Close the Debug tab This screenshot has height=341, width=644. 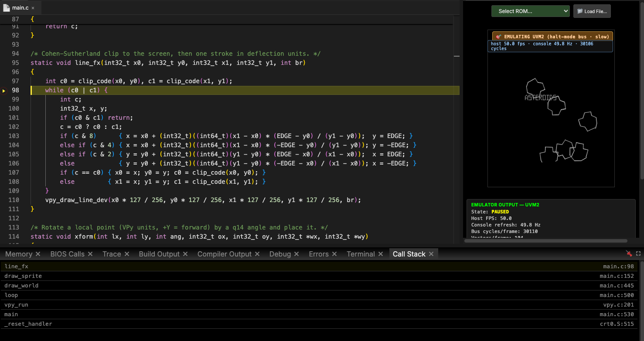(296, 254)
